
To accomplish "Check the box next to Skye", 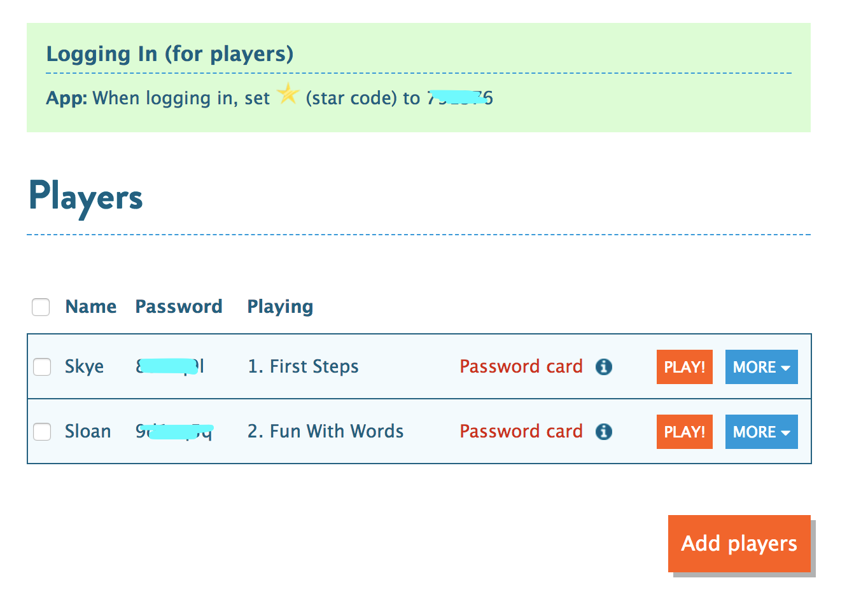I will pyautogui.click(x=42, y=367).
